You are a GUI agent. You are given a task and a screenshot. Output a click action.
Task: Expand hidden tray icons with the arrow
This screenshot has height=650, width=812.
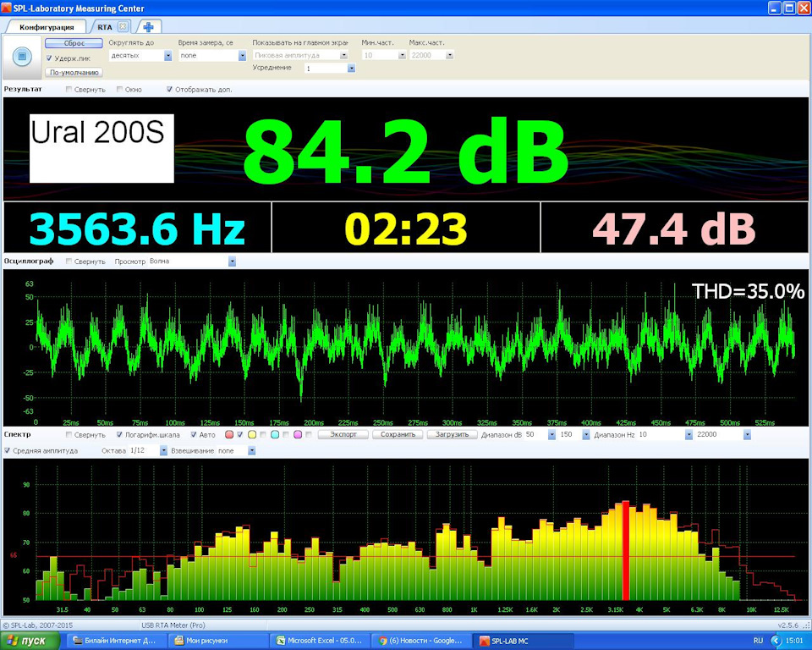776,642
